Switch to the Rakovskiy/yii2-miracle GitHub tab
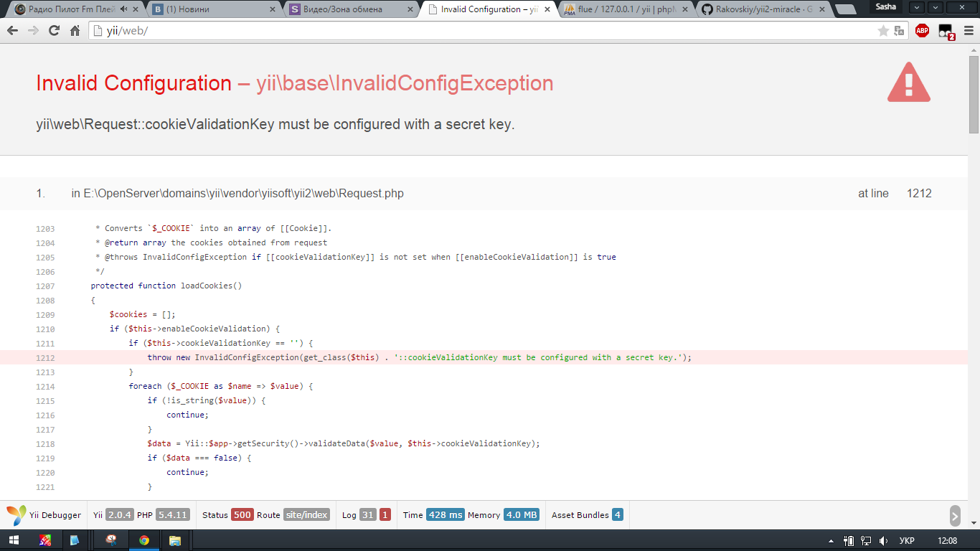The height and width of the screenshot is (551, 980). click(763, 9)
